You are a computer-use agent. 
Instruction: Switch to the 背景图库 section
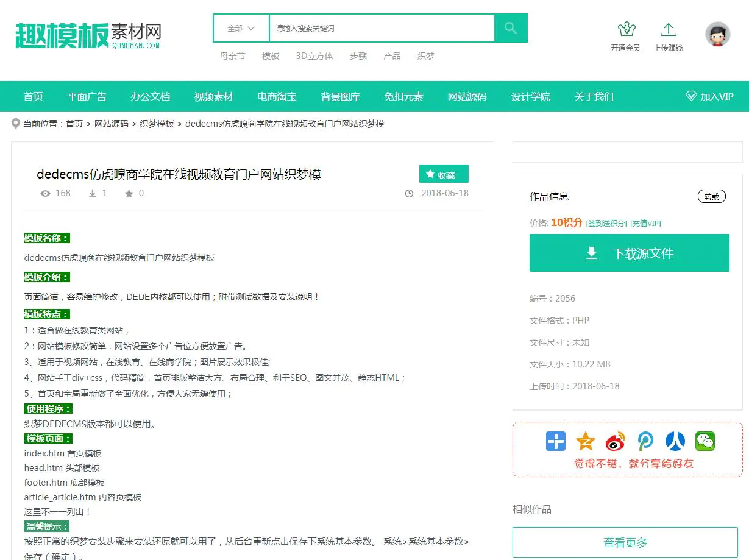click(x=340, y=96)
